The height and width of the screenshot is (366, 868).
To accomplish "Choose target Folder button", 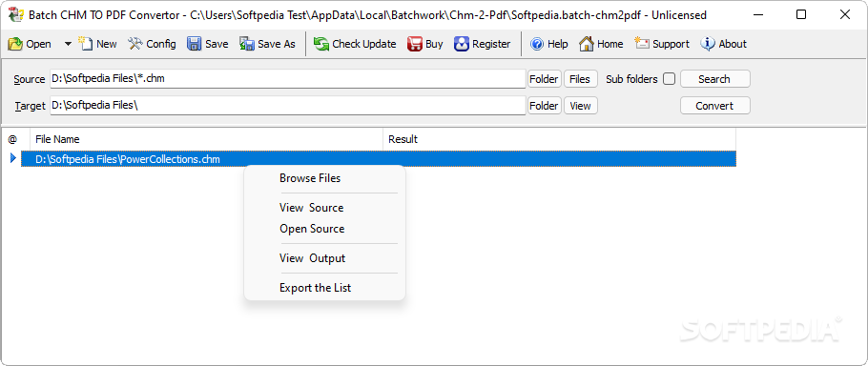I will pyautogui.click(x=544, y=106).
